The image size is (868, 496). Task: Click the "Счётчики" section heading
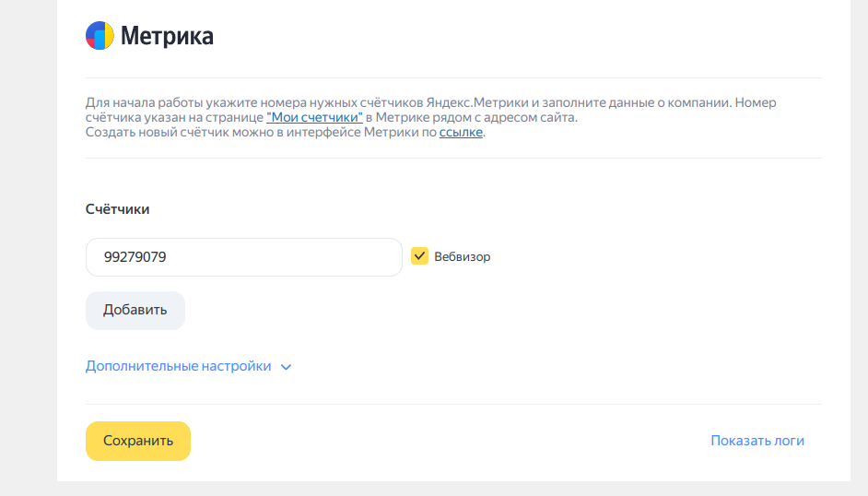pyautogui.click(x=117, y=209)
